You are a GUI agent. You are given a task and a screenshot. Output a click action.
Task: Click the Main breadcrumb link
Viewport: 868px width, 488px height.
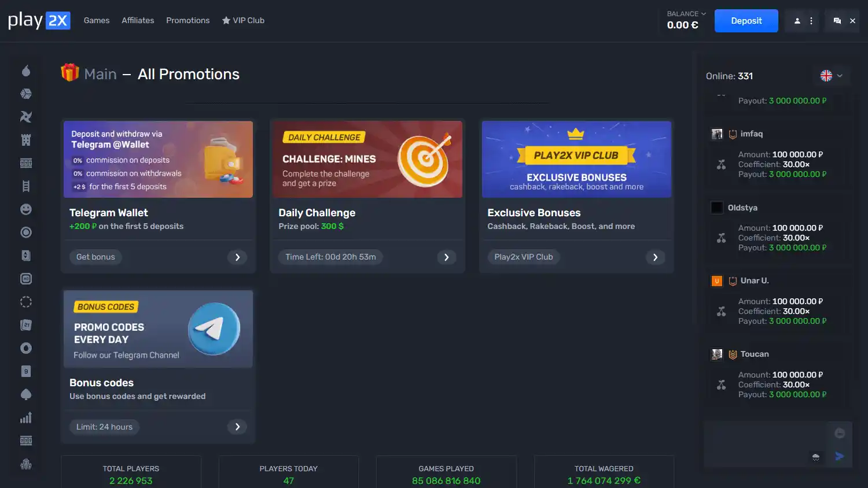coord(100,74)
